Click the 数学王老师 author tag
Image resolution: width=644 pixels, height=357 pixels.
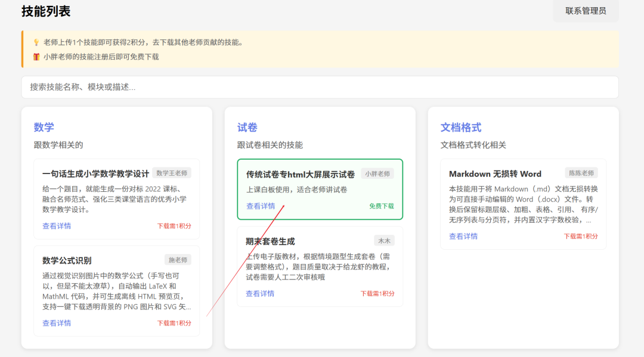(x=172, y=173)
